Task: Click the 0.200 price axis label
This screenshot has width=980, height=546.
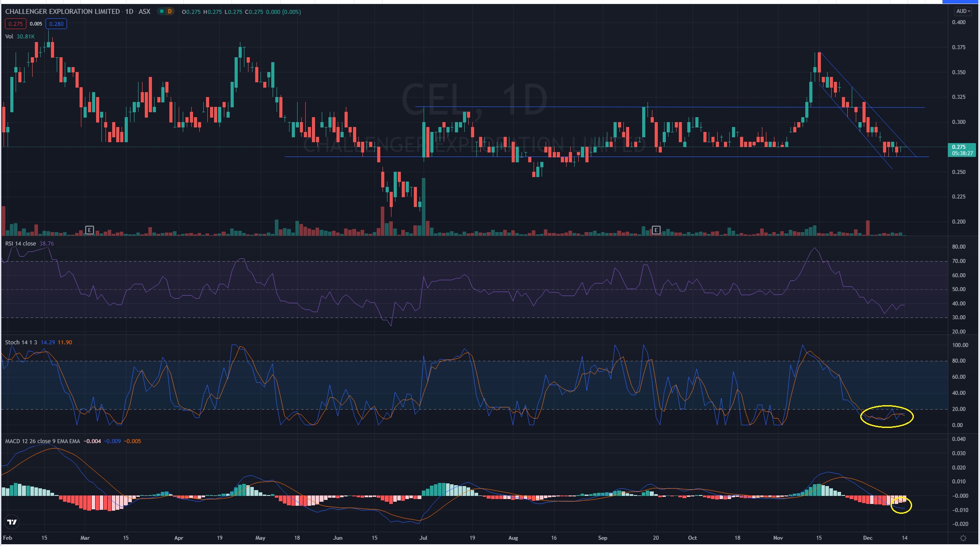Action: coord(959,222)
